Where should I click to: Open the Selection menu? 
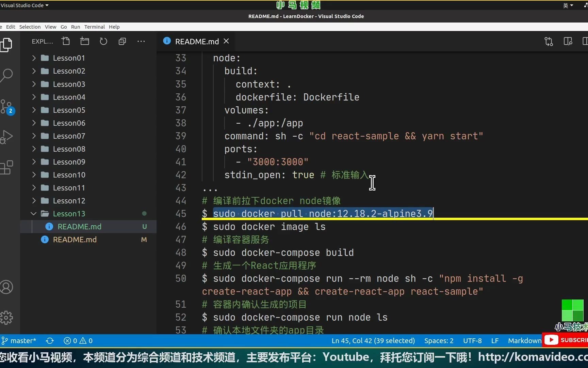pyautogui.click(x=30, y=27)
